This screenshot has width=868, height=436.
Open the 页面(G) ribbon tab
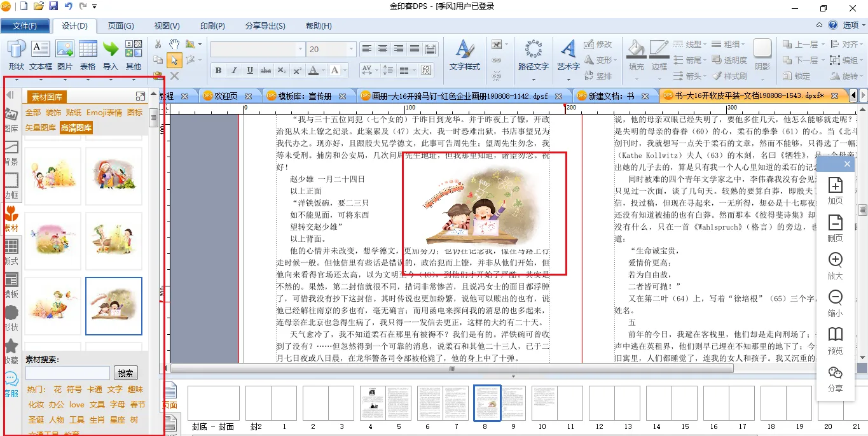coord(120,26)
